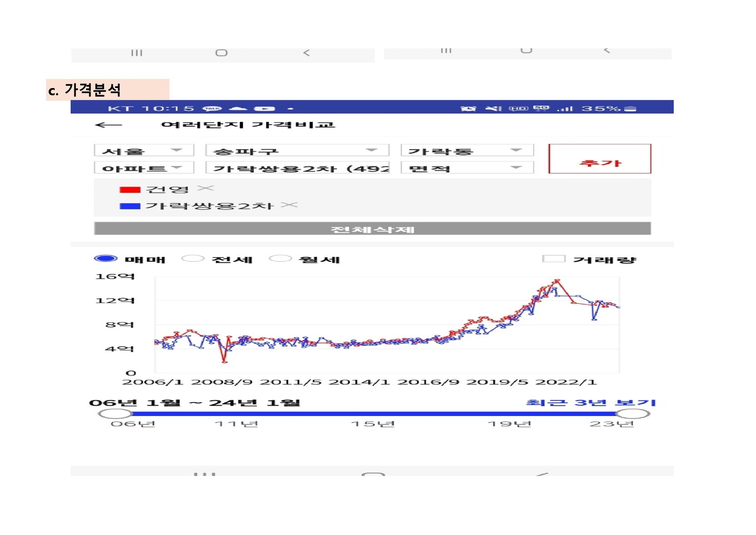Click the 06년 slider tick label

point(133,424)
